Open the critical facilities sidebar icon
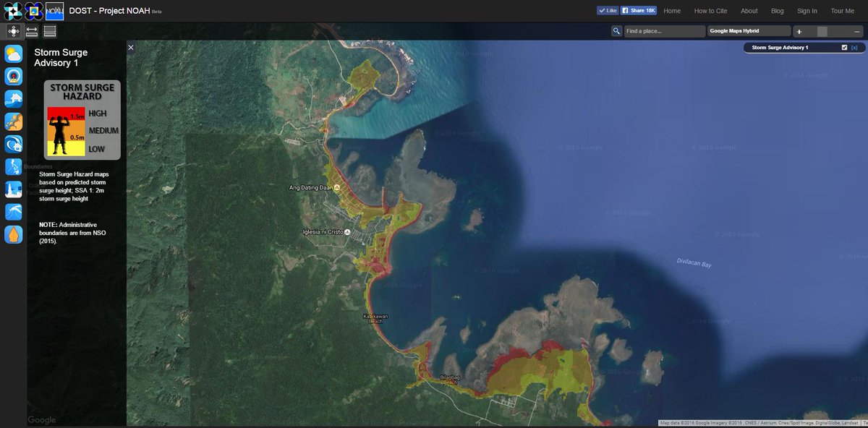This screenshot has width=868, height=428. click(x=14, y=189)
